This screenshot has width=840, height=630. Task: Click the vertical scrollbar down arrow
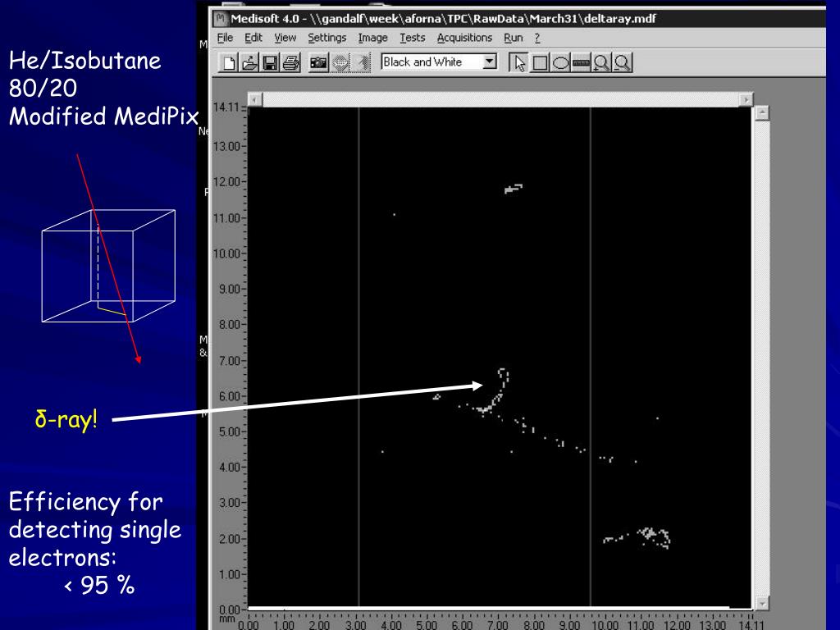pos(762,603)
